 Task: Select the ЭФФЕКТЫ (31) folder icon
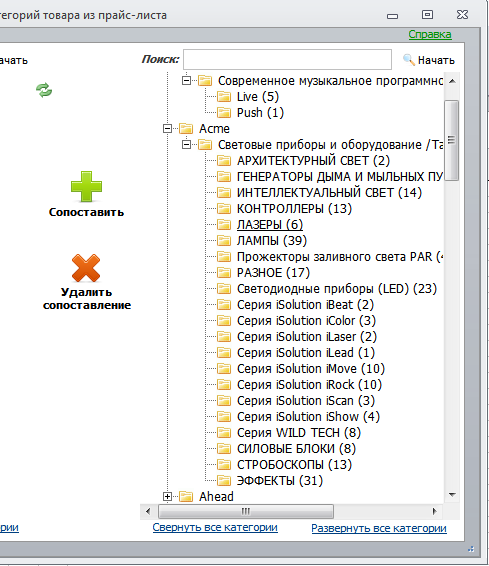point(224,481)
